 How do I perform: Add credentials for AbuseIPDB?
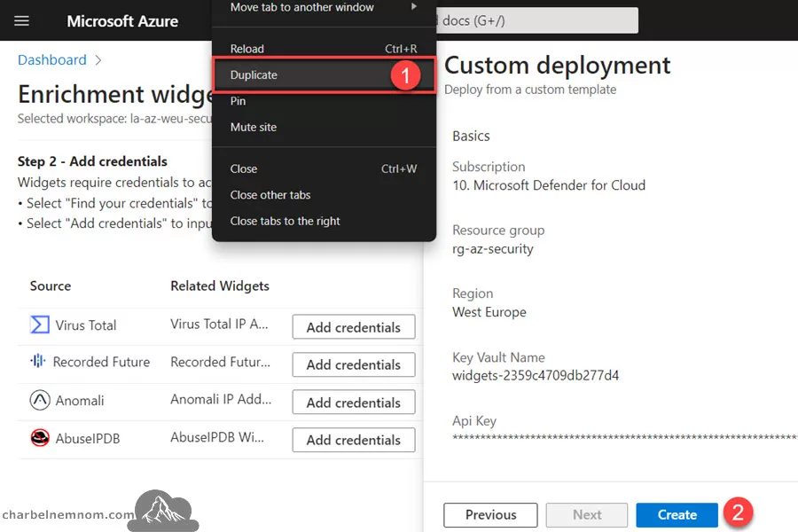(354, 440)
